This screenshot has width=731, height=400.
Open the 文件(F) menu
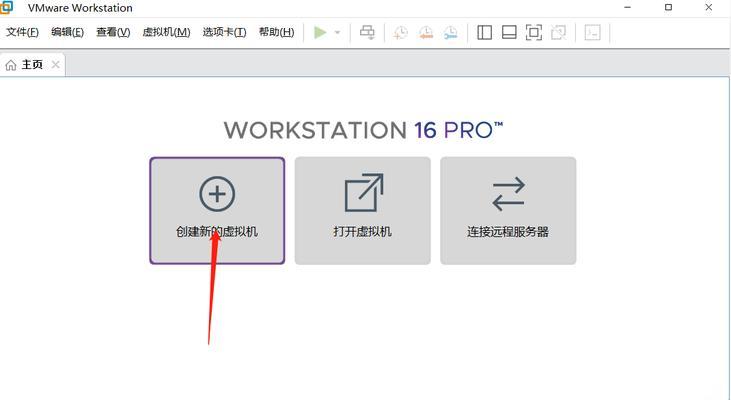[22, 32]
